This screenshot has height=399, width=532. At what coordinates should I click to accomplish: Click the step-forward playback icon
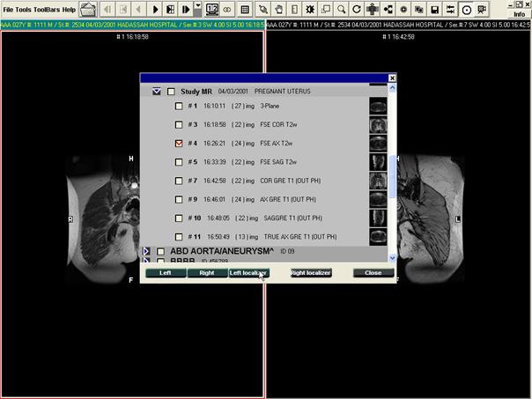[x=186, y=10]
